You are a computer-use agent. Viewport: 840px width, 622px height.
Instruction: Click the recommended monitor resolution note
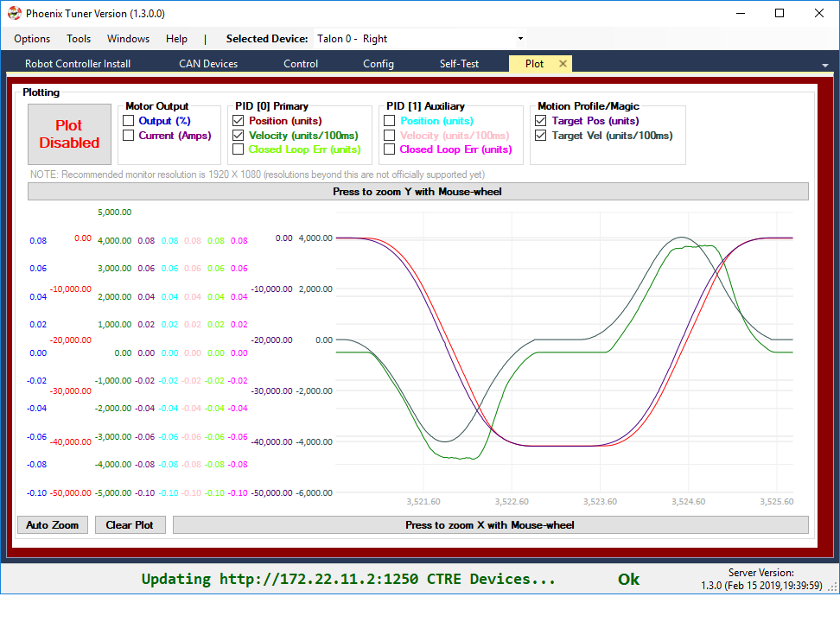point(258,175)
